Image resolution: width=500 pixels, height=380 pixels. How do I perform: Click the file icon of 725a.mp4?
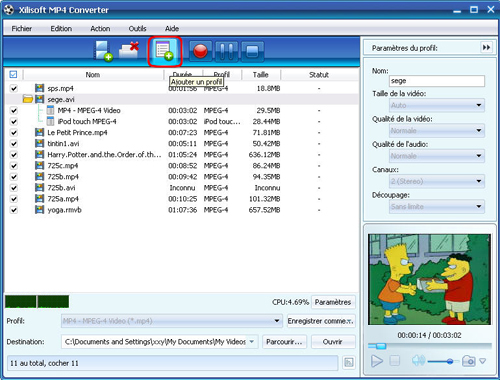click(x=39, y=199)
